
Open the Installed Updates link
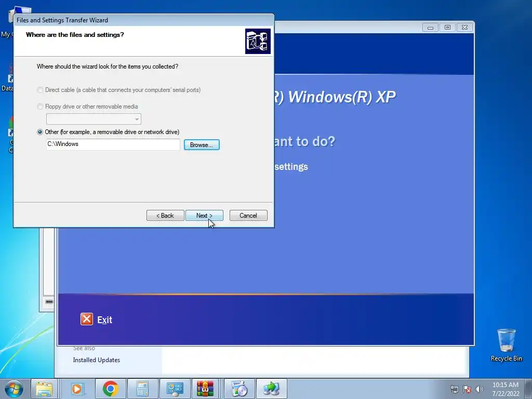click(x=96, y=360)
